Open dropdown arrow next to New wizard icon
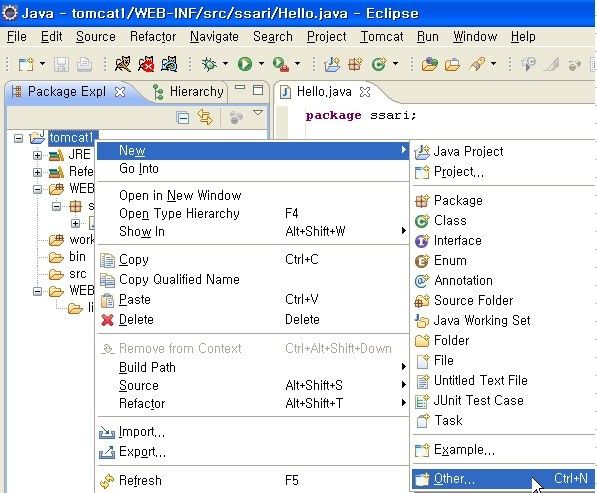Image resolution: width=597 pixels, height=493 pixels. 42,64
